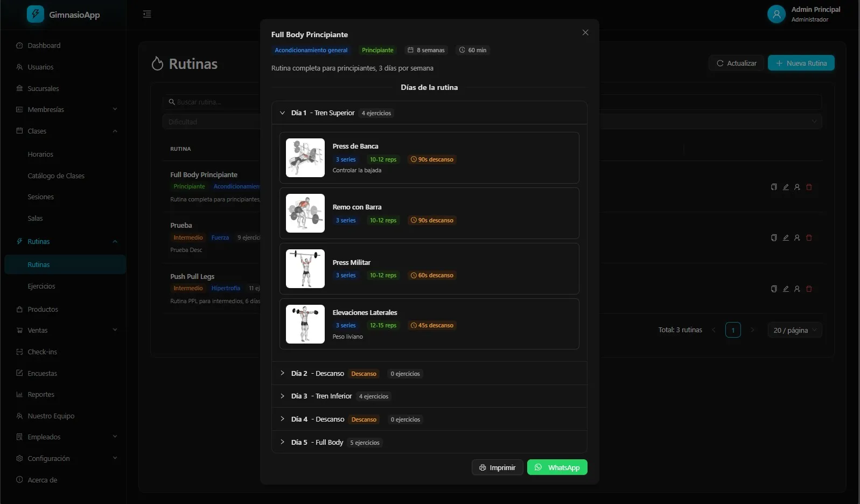This screenshot has height=504, width=860.
Task: Expand Día 2 - Descanso section
Action: tap(429, 374)
